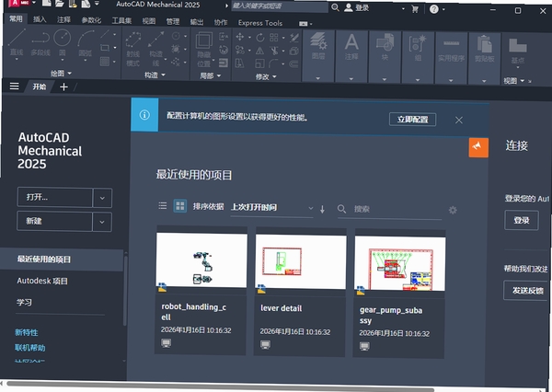Viewport: 552px width, 392px height.
Task: Open the Autodesk App Store cart icon
Action: [x=415, y=9]
